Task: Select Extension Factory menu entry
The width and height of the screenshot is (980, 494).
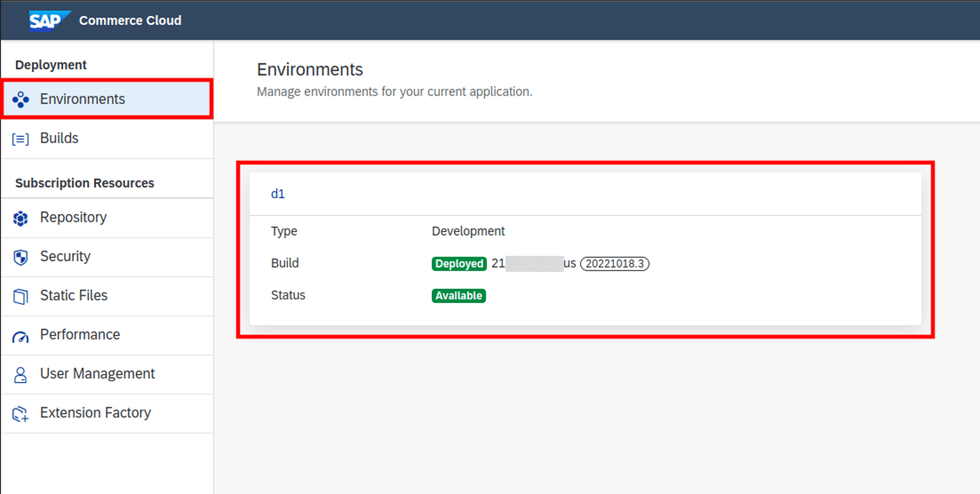Action: pos(107,413)
